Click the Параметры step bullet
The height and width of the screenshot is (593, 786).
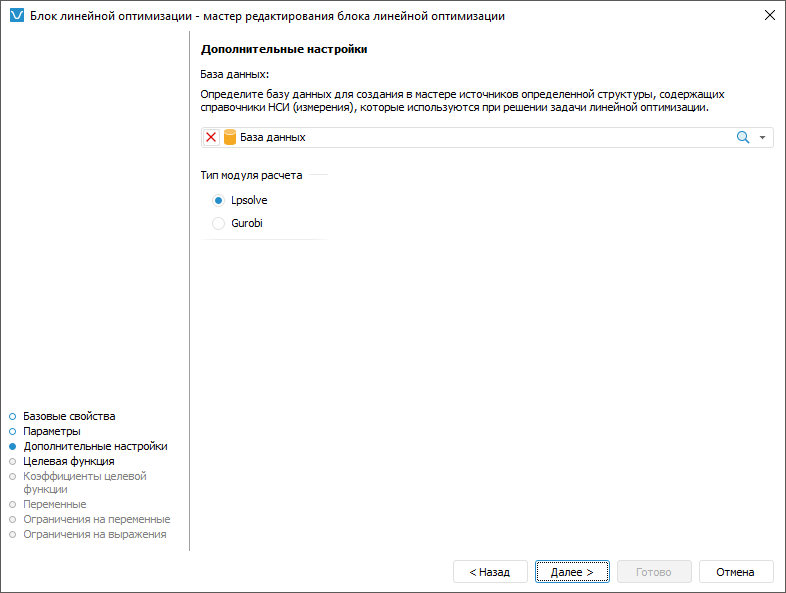coord(13,431)
